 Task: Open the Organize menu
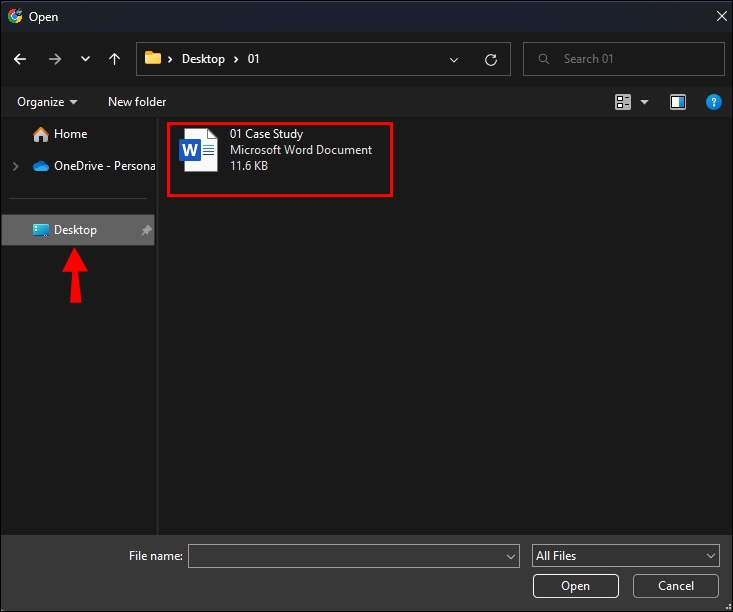(x=46, y=102)
